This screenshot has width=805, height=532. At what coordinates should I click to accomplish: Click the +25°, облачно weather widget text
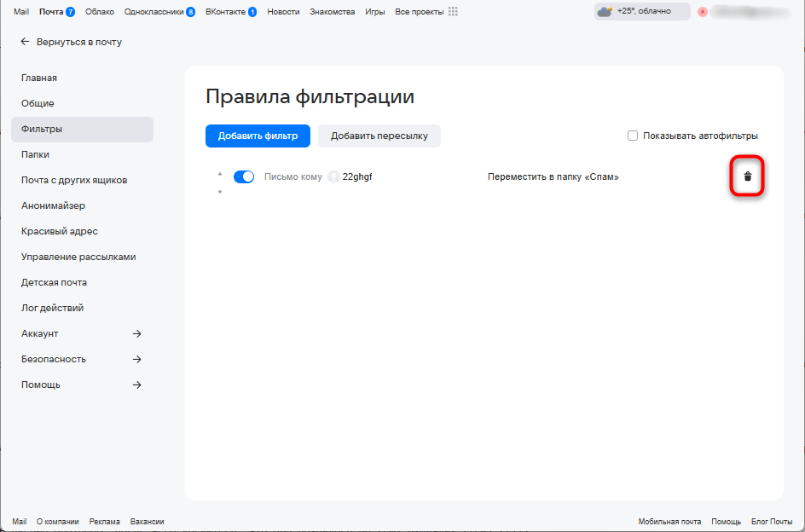pos(645,11)
